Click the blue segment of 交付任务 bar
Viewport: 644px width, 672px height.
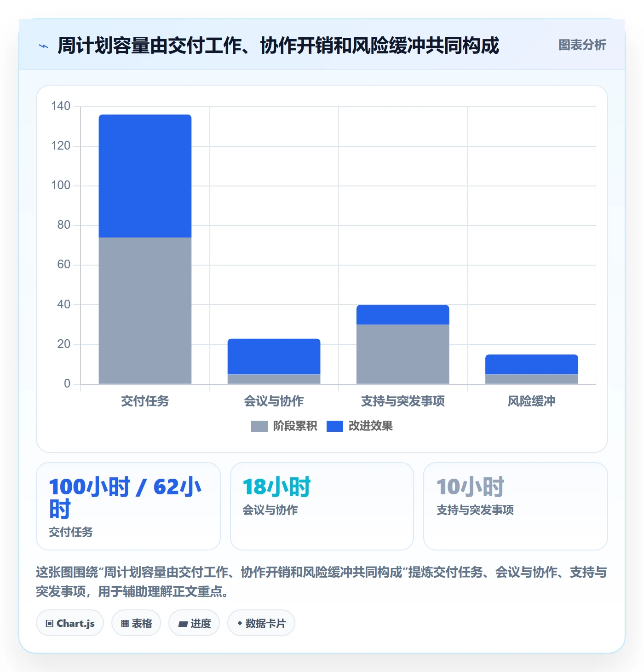[x=145, y=176]
